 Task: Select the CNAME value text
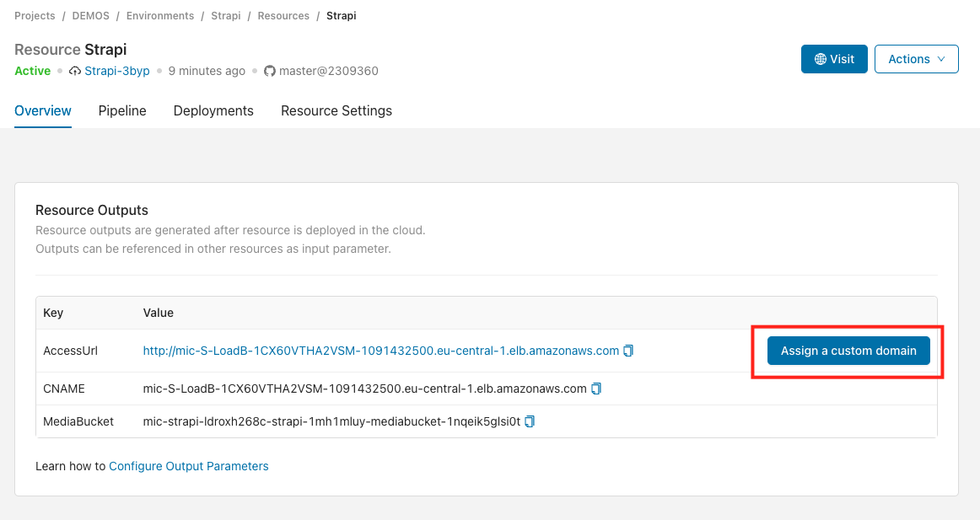pos(364,389)
